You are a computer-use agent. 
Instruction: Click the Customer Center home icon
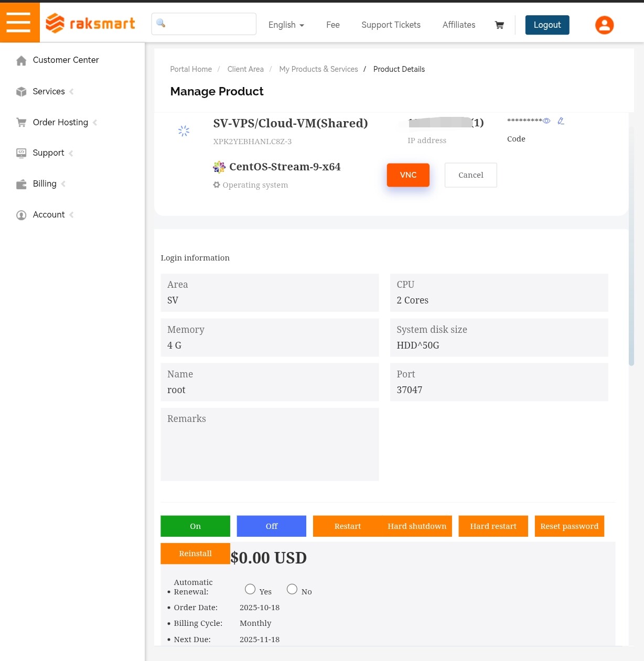22,60
